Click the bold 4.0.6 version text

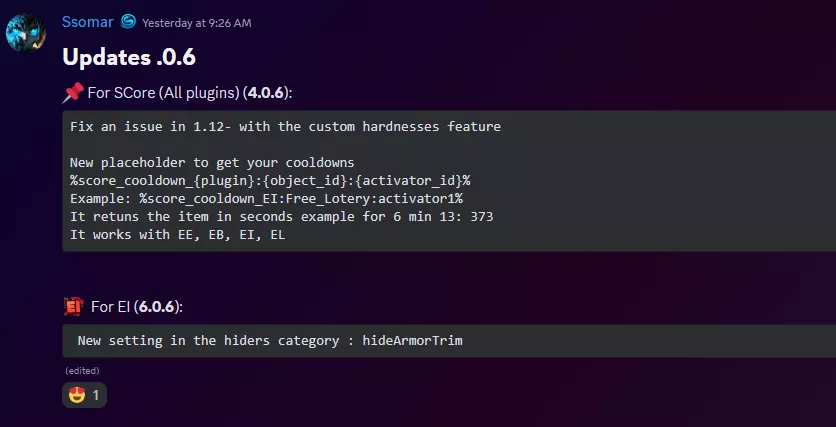pos(268,93)
